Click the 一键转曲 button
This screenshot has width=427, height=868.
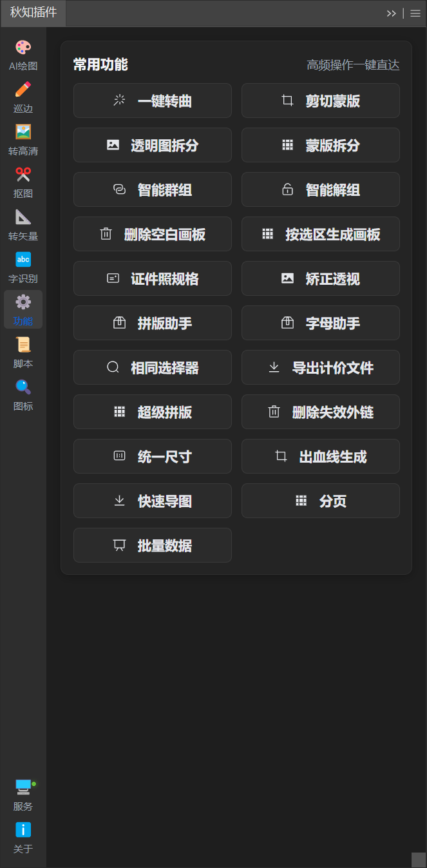click(153, 101)
